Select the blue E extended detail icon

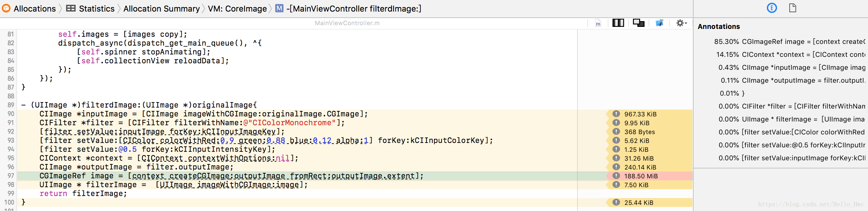[772, 8]
